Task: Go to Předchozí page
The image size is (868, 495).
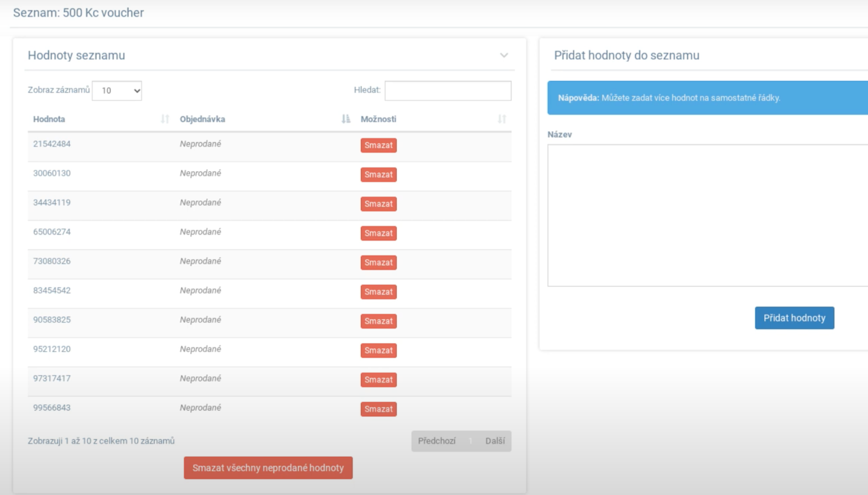Action: pos(436,441)
